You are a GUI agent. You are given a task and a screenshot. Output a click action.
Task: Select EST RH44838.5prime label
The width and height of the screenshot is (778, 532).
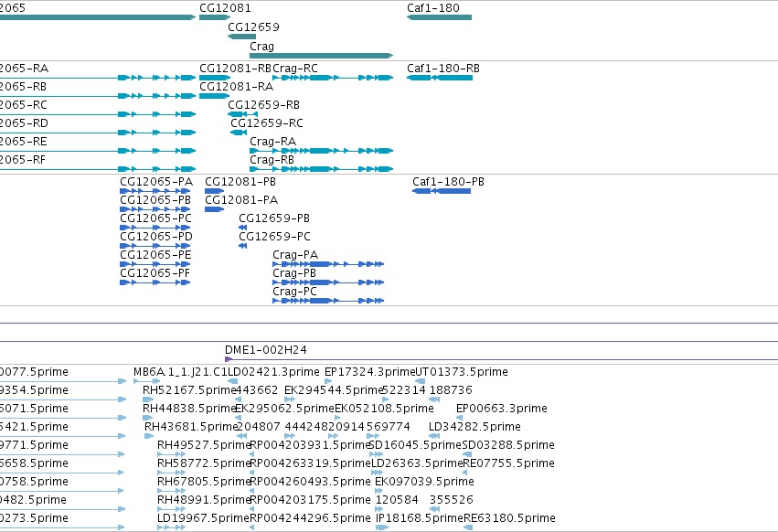click(189, 409)
